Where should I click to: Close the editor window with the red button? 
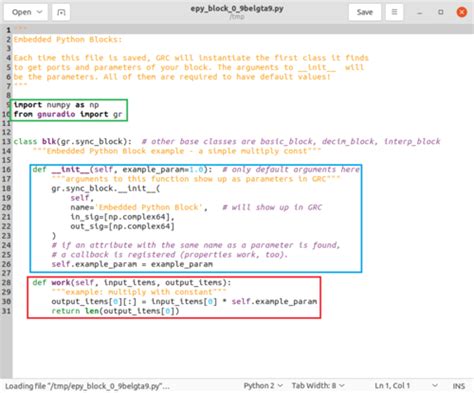(x=462, y=12)
